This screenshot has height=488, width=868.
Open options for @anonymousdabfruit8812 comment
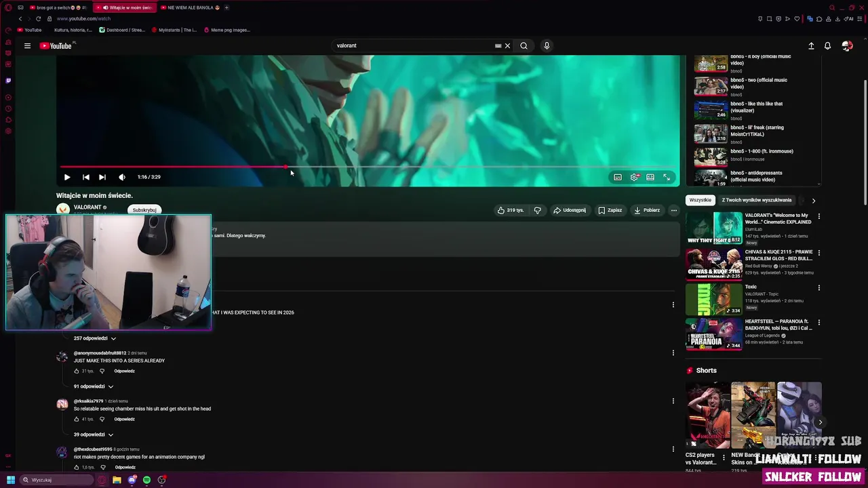point(673,353)
